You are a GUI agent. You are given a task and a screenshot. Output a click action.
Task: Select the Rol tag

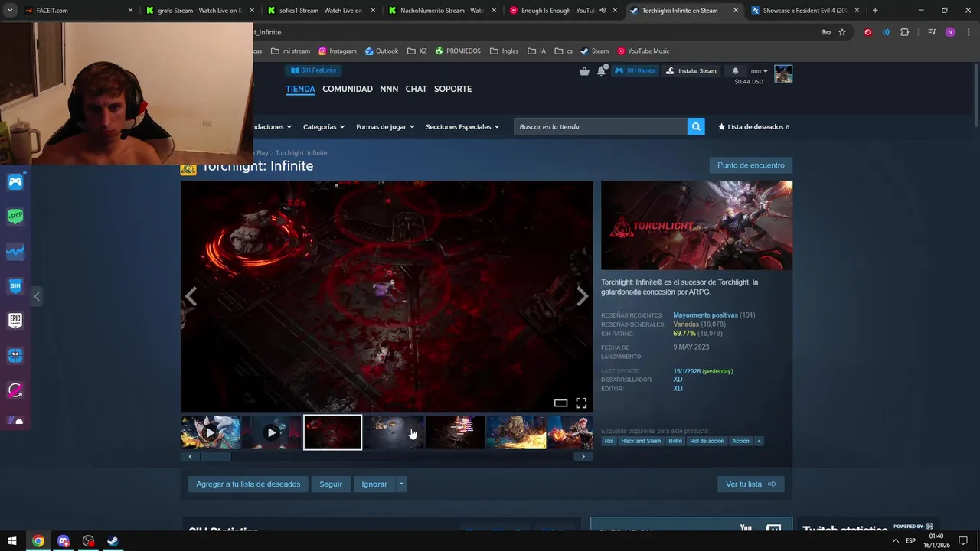609,441
